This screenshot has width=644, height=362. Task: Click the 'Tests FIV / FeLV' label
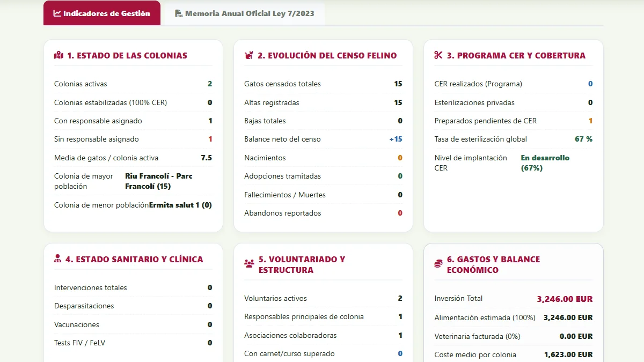click(79, 343)
